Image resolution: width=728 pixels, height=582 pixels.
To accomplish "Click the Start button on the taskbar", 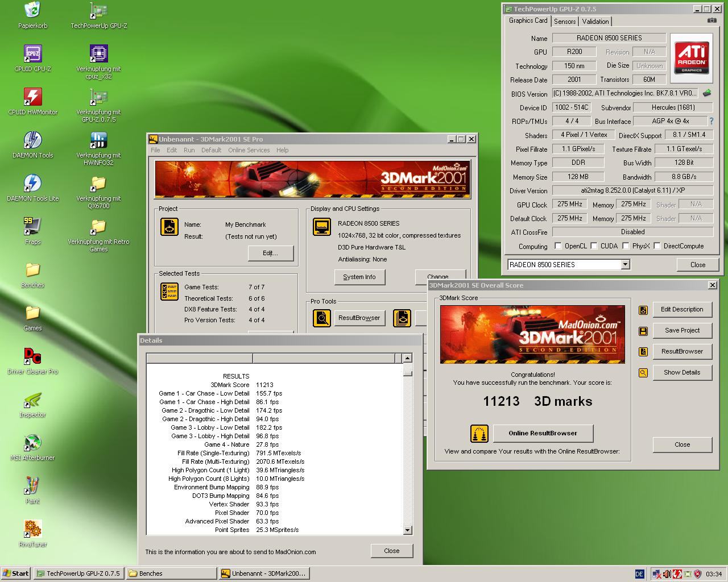I will click(x=16, y=573).
